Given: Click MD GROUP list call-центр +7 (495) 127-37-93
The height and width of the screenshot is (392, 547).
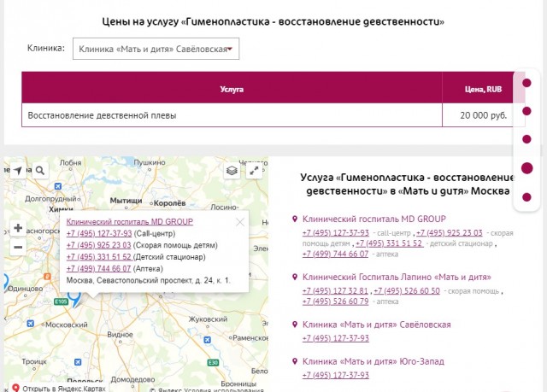Looking at the screenshot, I should [336, 233].
